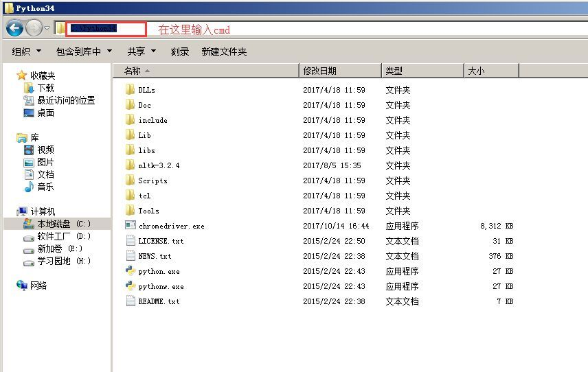The image size is (588, 372).
Task: Select the 网络 network icon
Action: click(x=22, y=286)
